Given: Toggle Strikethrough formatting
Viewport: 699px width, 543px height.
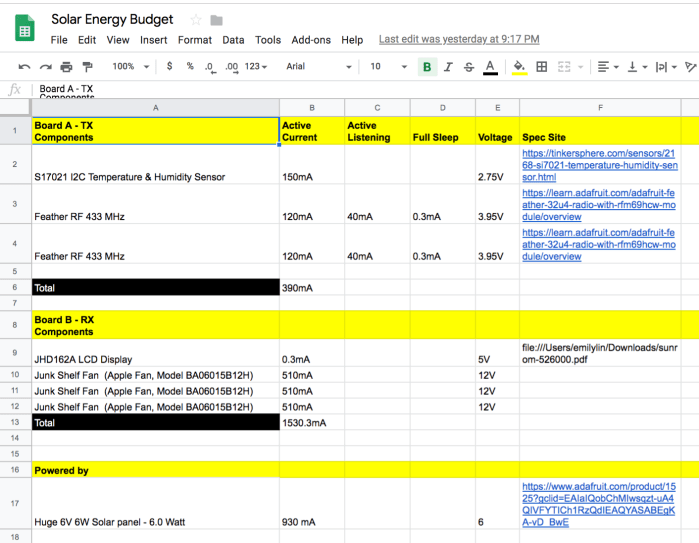Looking at the screenshot, I should point(469,67).
